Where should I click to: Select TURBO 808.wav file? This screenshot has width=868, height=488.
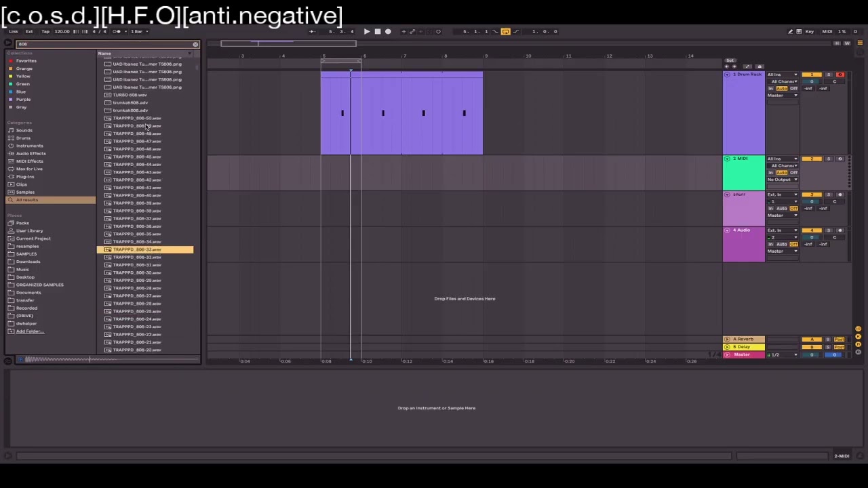pyautogui.click(x=130, y=95)
